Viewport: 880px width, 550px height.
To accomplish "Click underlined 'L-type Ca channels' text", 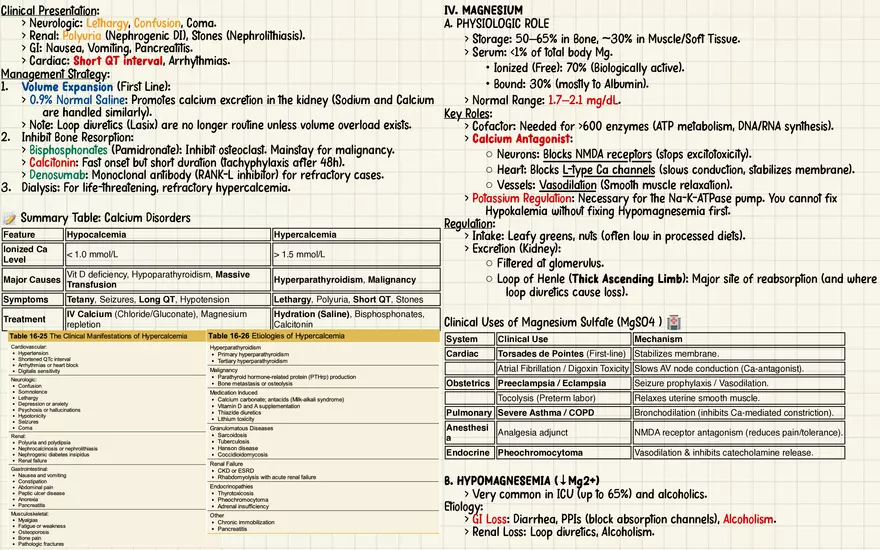I will pyautogui.click(x=608, y=169).
